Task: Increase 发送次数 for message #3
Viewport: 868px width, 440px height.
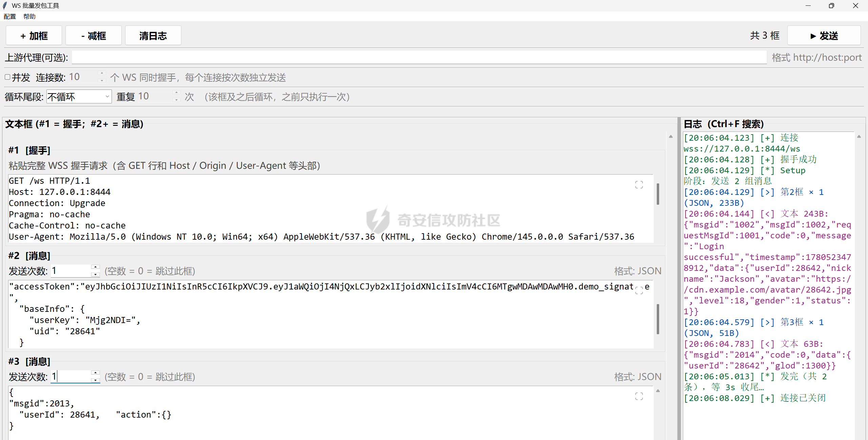Action: (95, 373)
